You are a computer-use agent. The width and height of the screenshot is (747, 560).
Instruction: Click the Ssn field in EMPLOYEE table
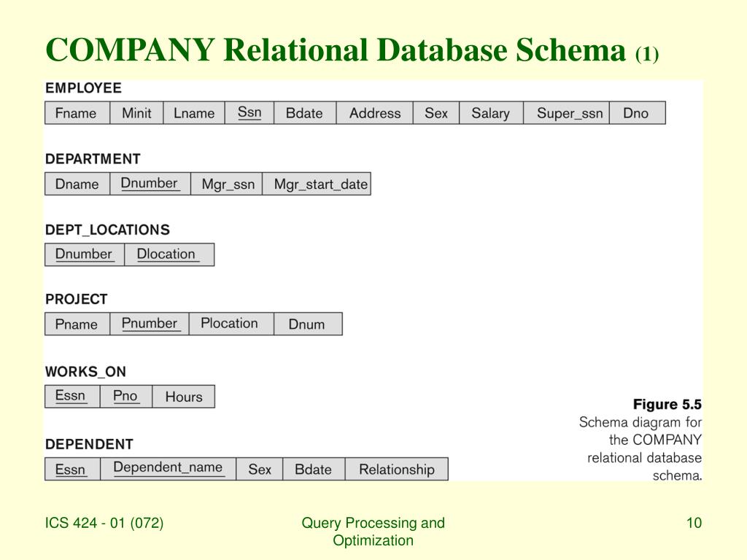pyautogui.click(x=249, y=113)
